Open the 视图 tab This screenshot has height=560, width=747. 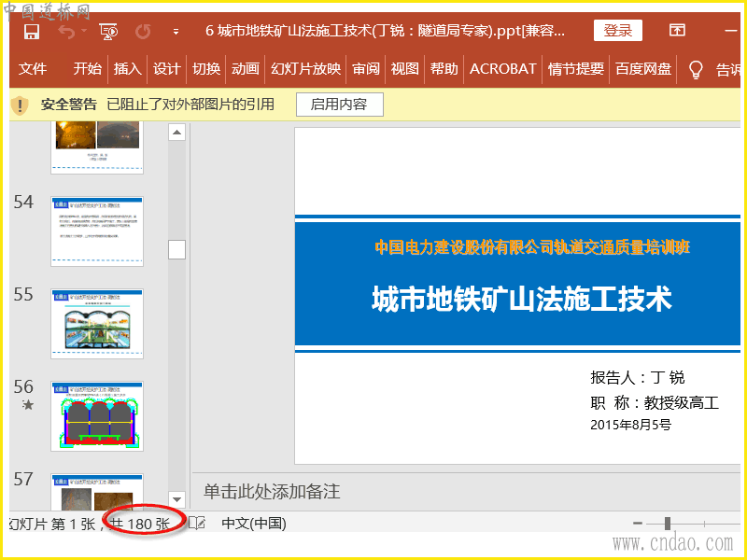pos(405,69)
